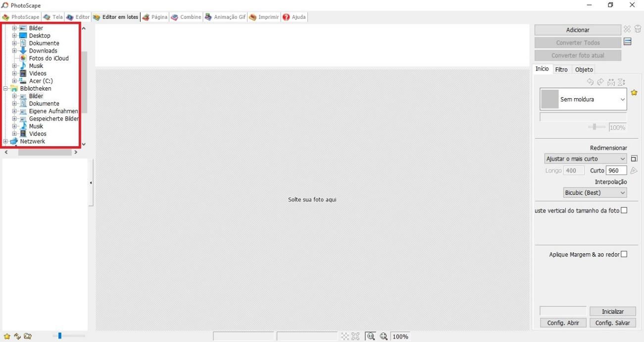Click the rotate right icon
The height and width of the screenshot is (342, 644).
(x=600, y=82)
